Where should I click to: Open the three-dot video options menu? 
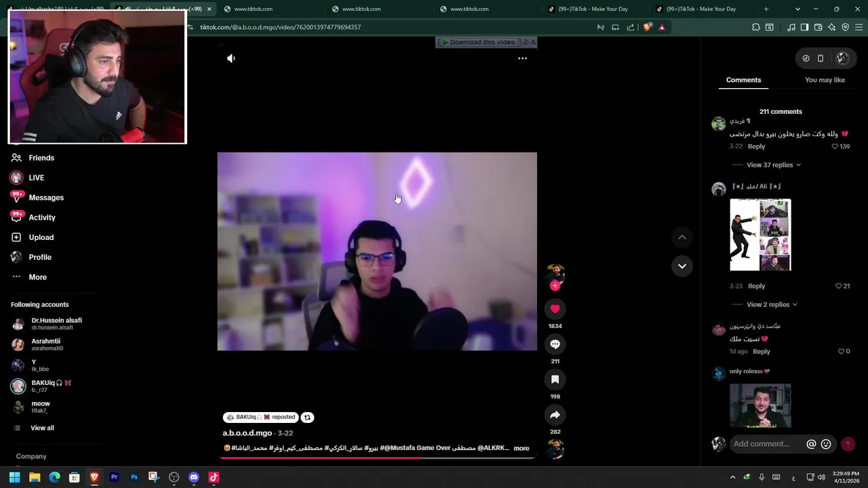[x=522, y=58]
